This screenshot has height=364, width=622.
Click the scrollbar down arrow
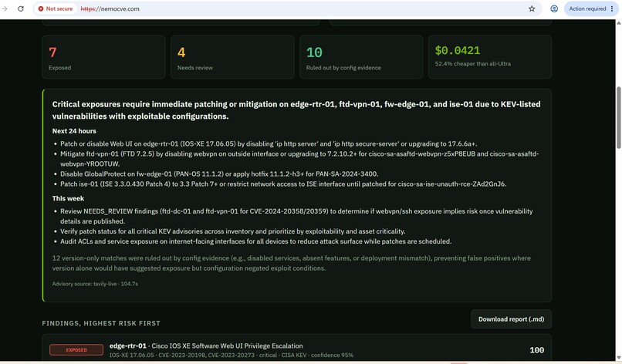618,358
